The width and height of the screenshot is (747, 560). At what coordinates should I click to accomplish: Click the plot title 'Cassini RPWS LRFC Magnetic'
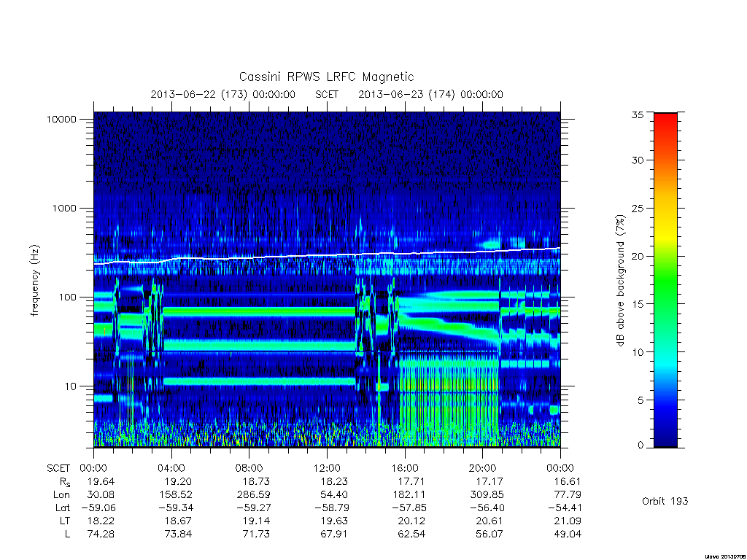coord(326,77)
